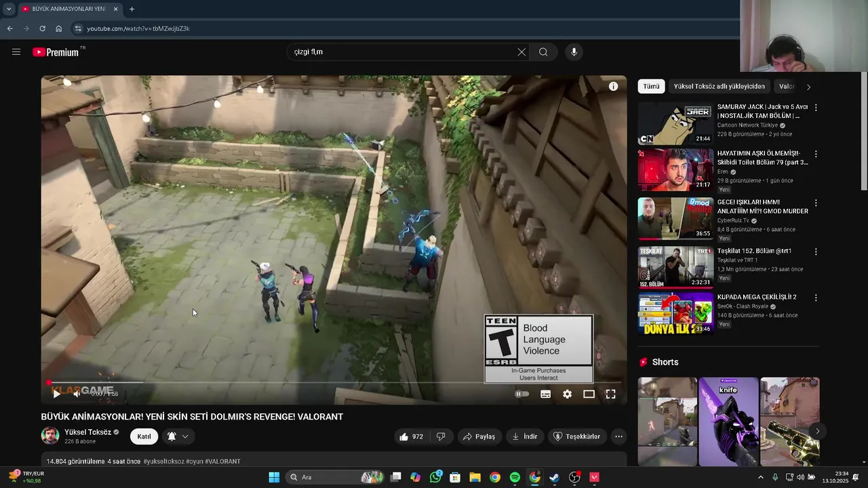The height and width of the screenshot is (488, 868).
Task: Reload the page
Action: (42, 28)
